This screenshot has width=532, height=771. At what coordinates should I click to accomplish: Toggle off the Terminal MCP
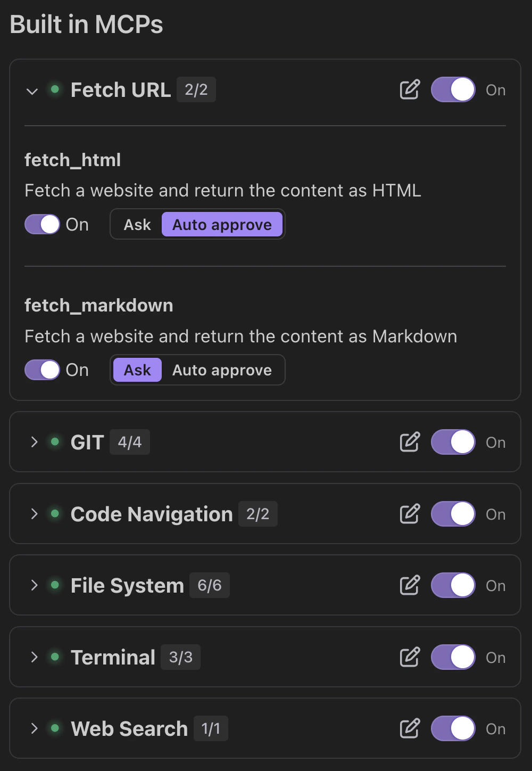coord(453,657)
